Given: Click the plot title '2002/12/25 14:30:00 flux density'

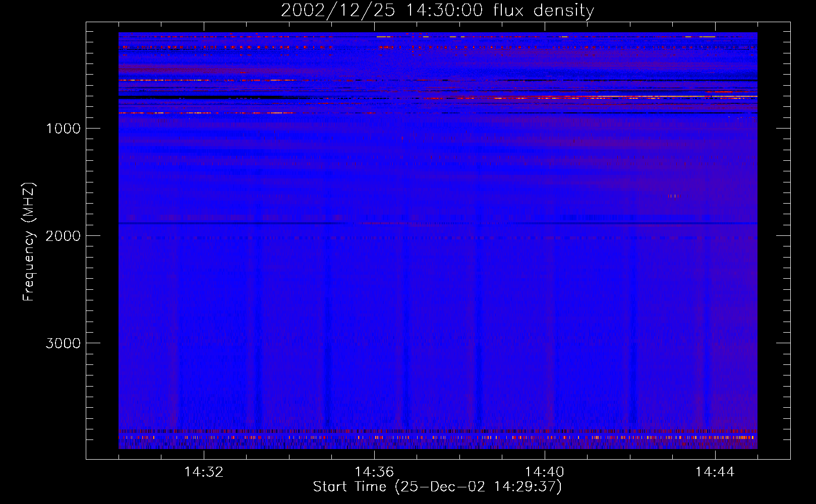Looking at the screenshot, I should pos(437,11).
